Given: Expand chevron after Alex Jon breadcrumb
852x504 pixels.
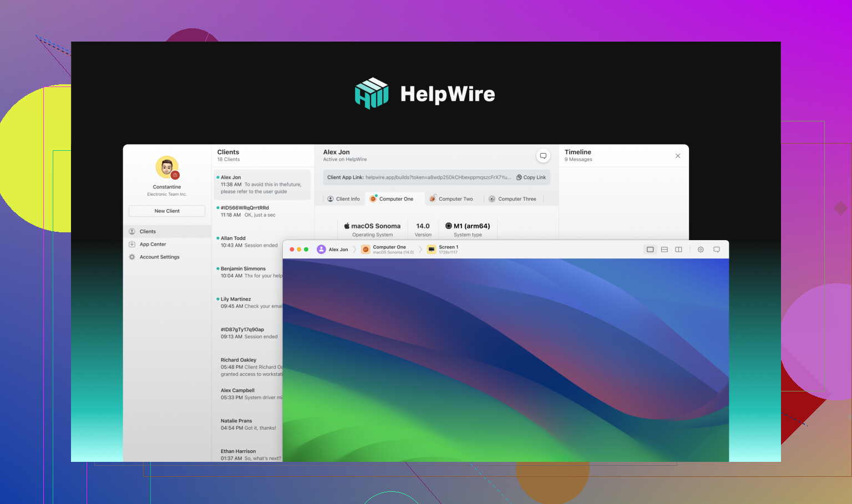Looking at the screenshot, I should (355, 250).
